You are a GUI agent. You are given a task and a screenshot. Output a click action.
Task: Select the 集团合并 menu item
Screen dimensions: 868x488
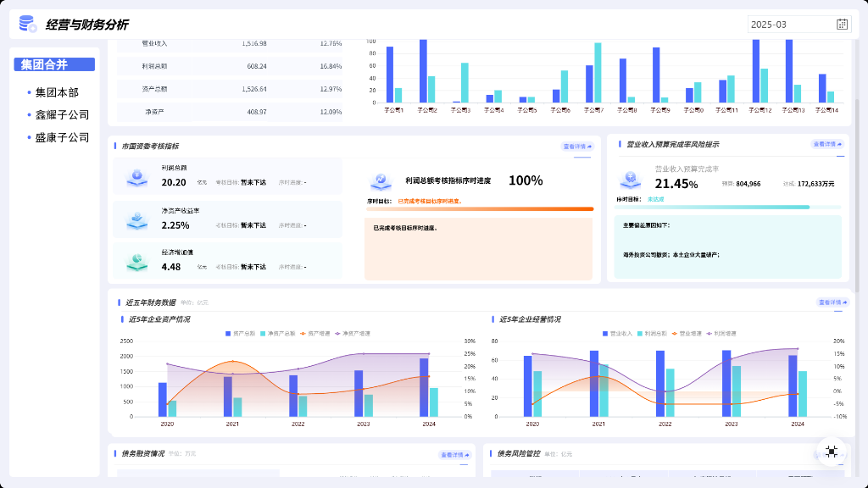(54, 64)
